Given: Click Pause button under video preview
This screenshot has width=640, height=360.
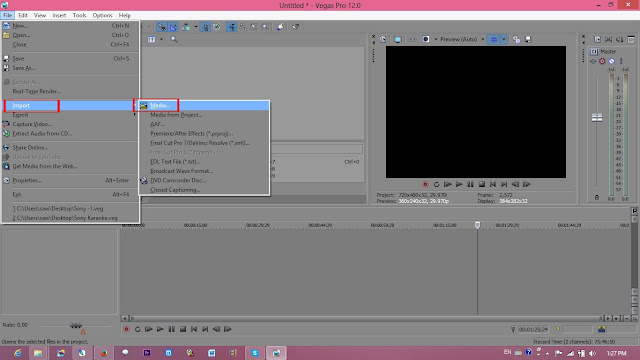Looking at the screenshot, I should coord(470,184).
